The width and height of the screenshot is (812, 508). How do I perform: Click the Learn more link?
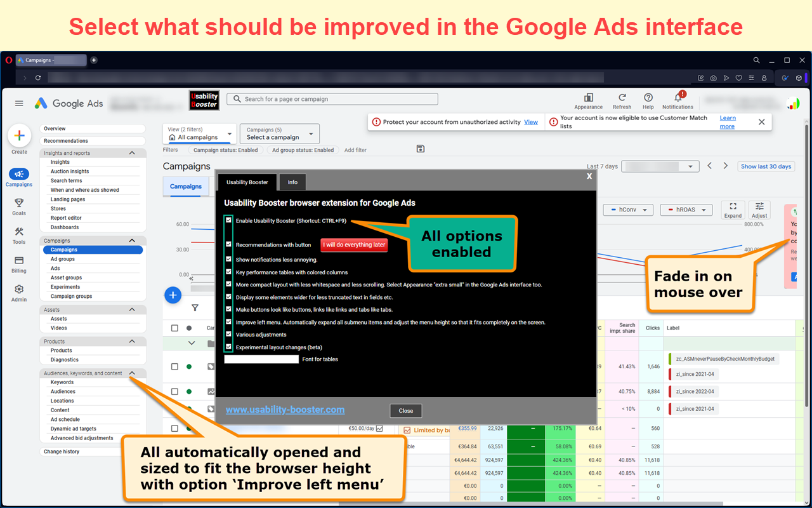(728, 122)
